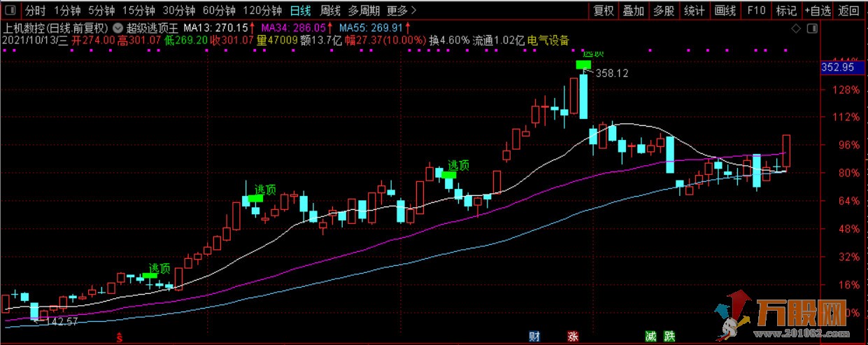Click the 叠加 overlay button
Viewport: 868px width, 345px height.
click(x=634, y=10)
